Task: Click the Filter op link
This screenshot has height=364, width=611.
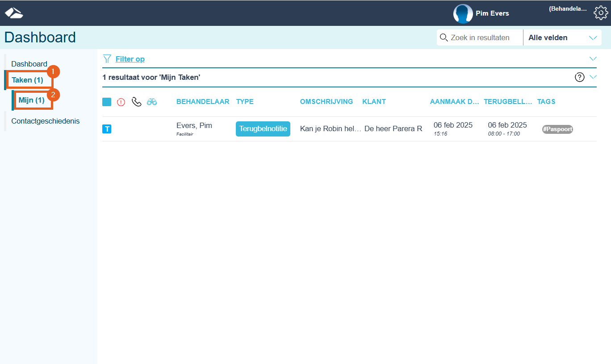Action: (x=130, y=59)
